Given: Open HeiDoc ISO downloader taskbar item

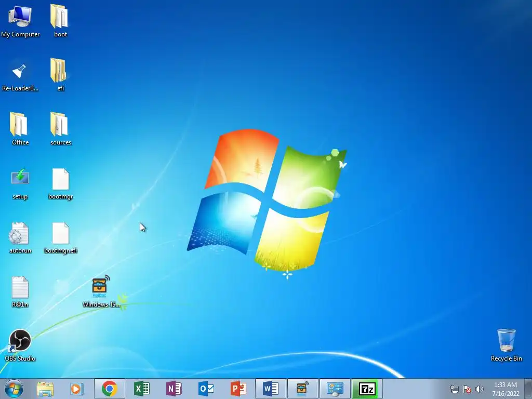Looking at the screenshot, I should (303, 389).
